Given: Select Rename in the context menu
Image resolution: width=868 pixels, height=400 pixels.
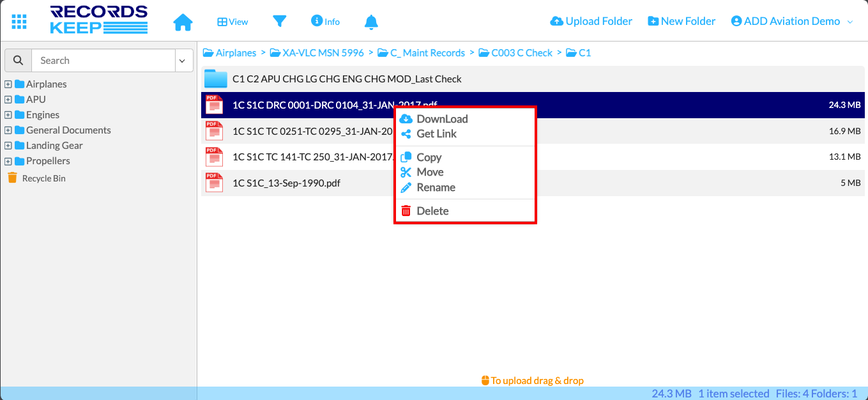Looking at the screenshot, I should [x=436, y=187].
